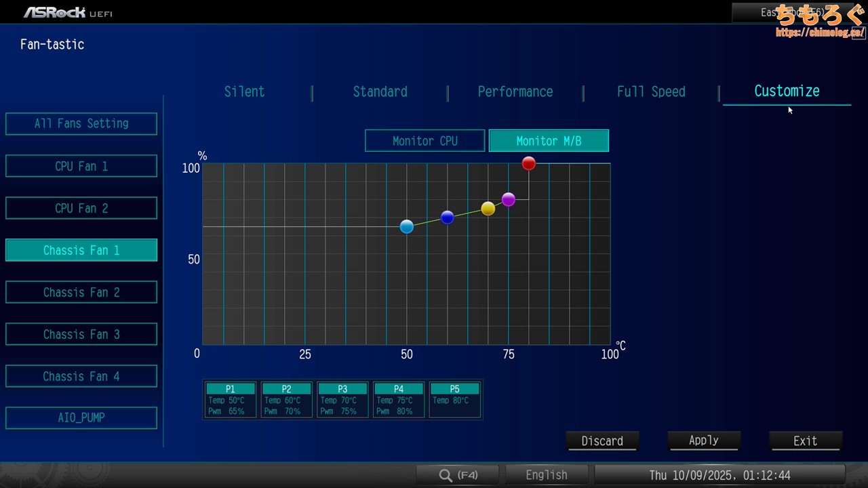Screen dimensions: 868x488
Task: Select CPU Fan 1 in sidebar
Action: (x=81, y=166)
